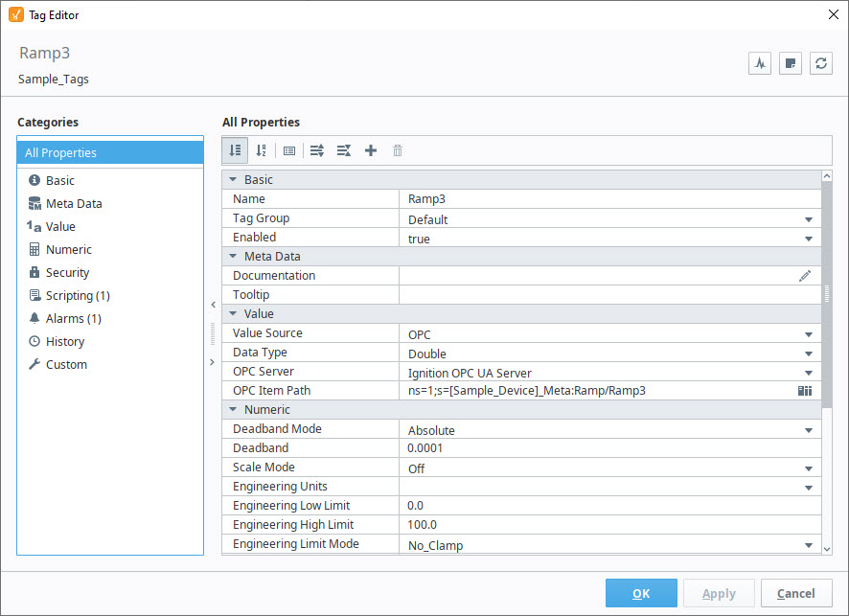The image size is (849, 616).
Task: Click the Scripting category icon
Action: tap(34, 296)
